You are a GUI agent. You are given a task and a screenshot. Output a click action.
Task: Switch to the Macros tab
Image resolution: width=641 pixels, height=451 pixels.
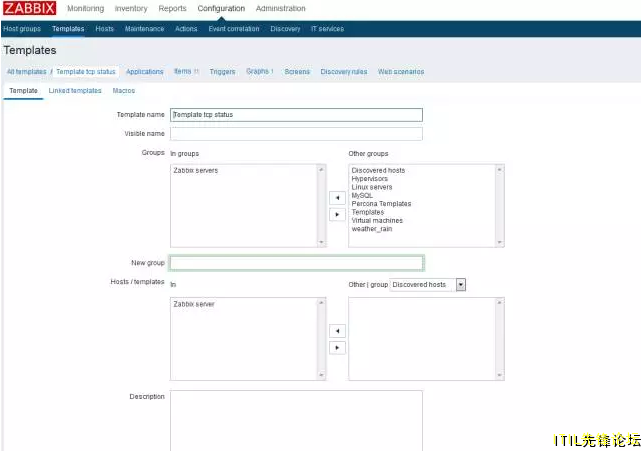123,90
